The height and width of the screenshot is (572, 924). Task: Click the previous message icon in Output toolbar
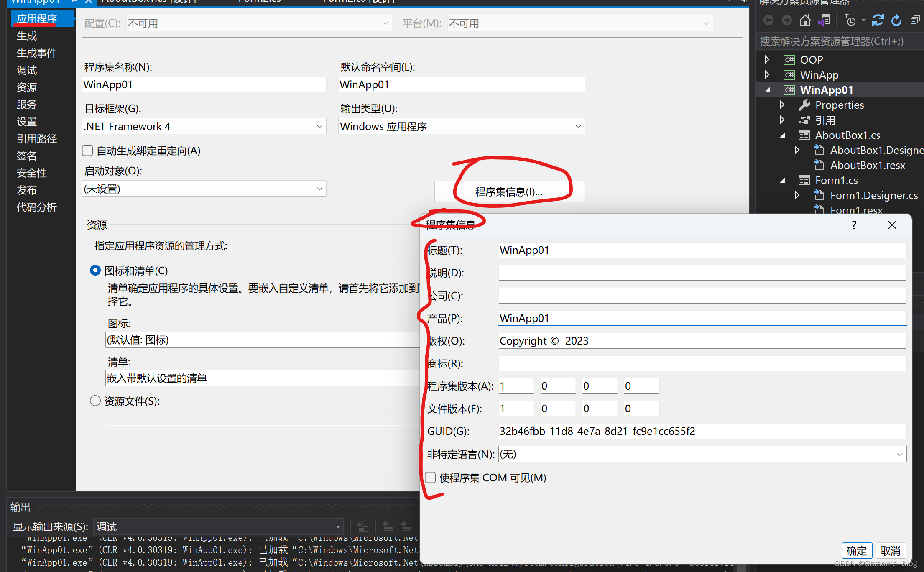click(x=388, y=526)
